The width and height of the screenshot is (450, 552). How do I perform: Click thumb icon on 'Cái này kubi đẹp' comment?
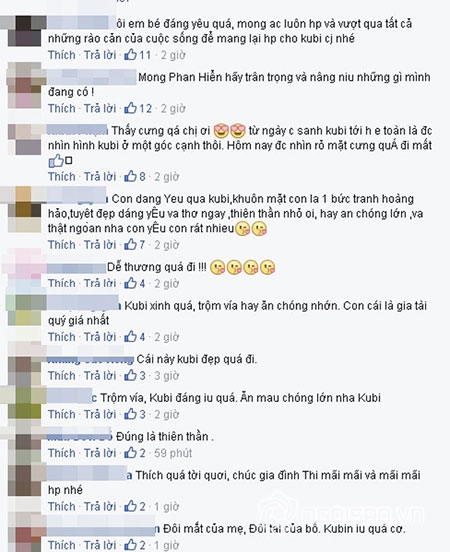(x=130, y=375)
